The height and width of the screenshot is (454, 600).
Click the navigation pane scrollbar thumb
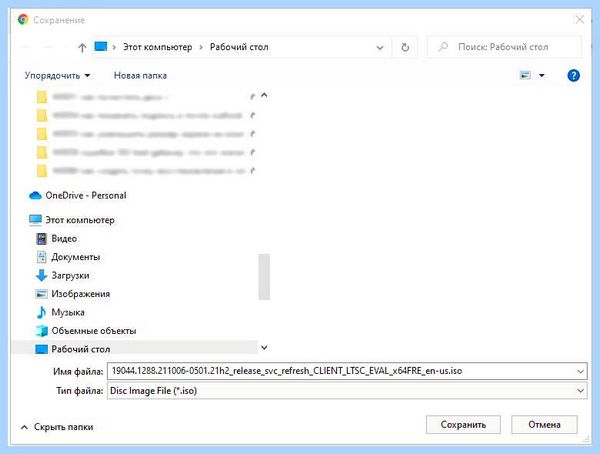[264, 276]
